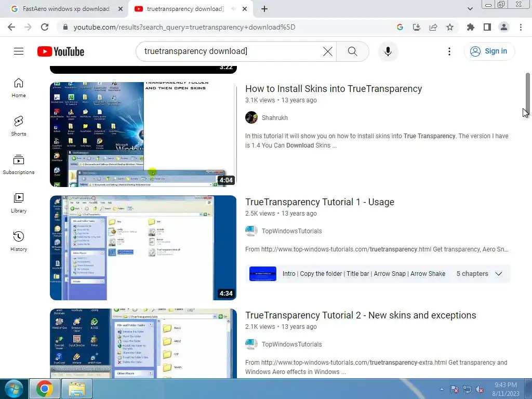Open Subscriptions in the sidebar
Image resolution: width=532 pixels, height=399 pixels.
click(19, 165)
